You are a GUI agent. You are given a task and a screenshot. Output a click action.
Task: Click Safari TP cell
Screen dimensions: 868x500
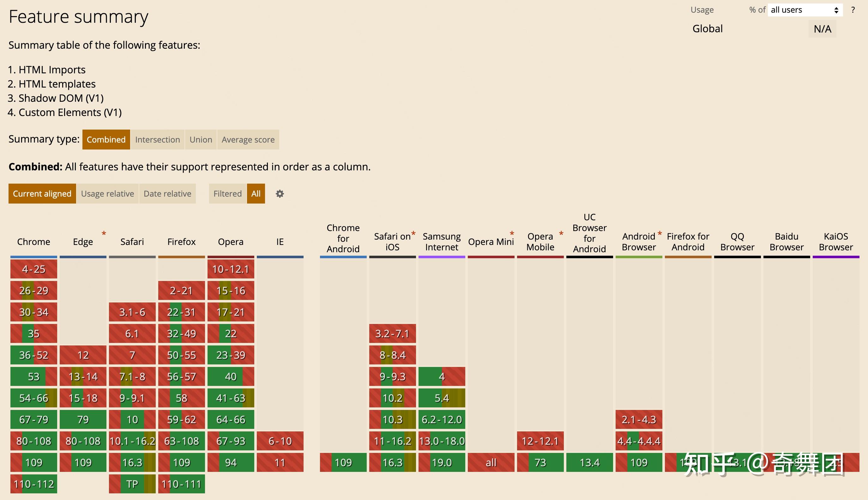point(132,484)
